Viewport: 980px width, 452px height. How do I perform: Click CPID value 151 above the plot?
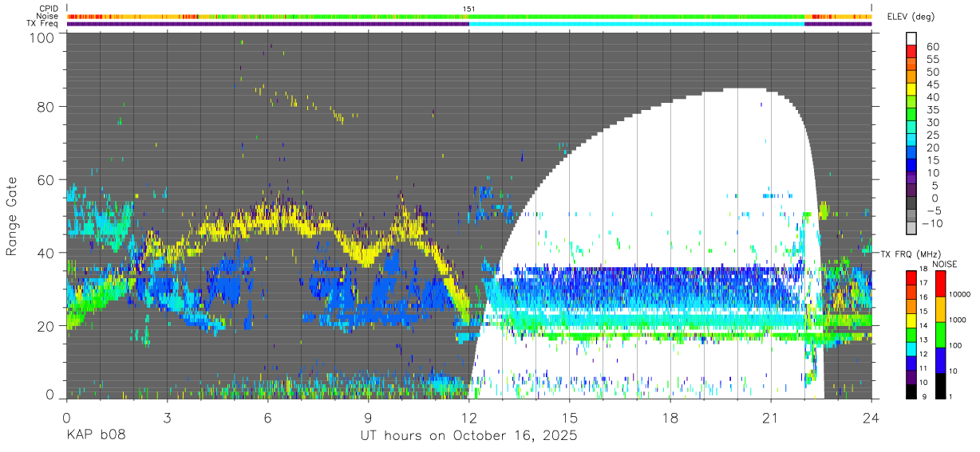[x=469, y=9]
